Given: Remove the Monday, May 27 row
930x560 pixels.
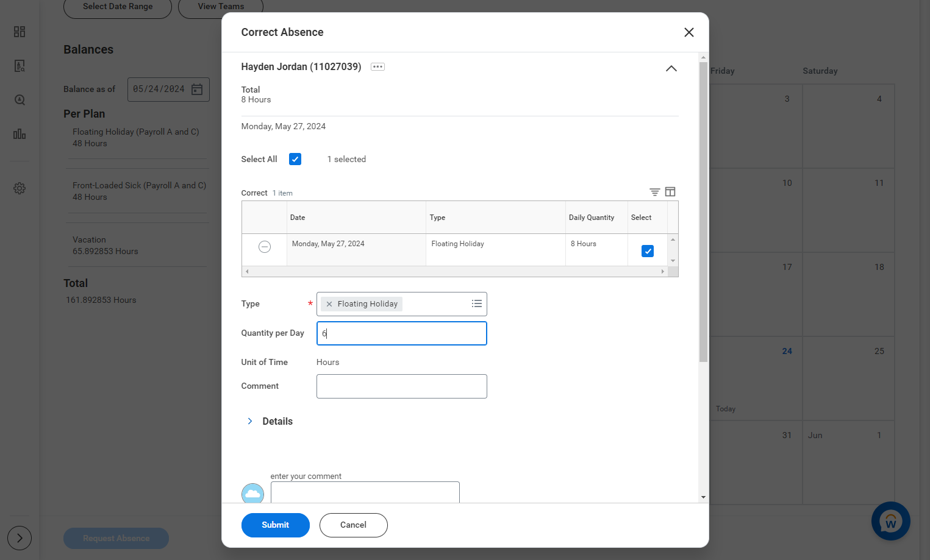Looking at the screenshot, I should (x=265, y=247).
